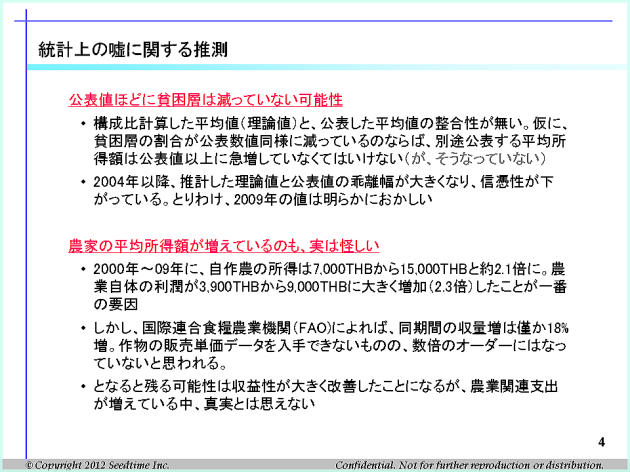Click the abbreviation (FAO) in the text
This screenshot has width=630, height=472.
(x=311, y=328)
